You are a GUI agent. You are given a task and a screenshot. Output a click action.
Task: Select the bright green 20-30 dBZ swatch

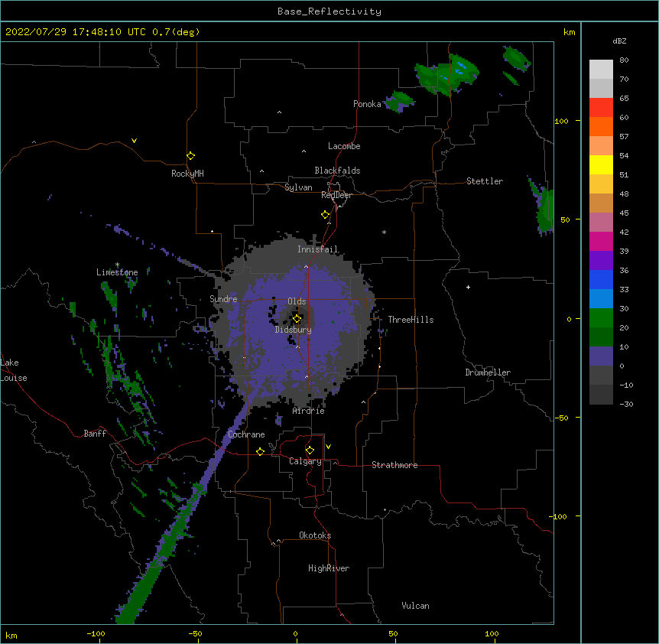point(601,318)
